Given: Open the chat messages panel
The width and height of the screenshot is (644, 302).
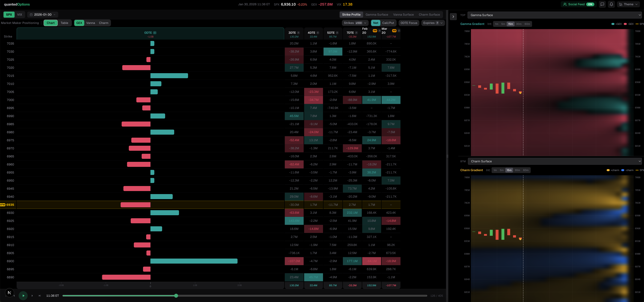Looking at the screenshot, I should pyautogui.click(x=602, y=4).
